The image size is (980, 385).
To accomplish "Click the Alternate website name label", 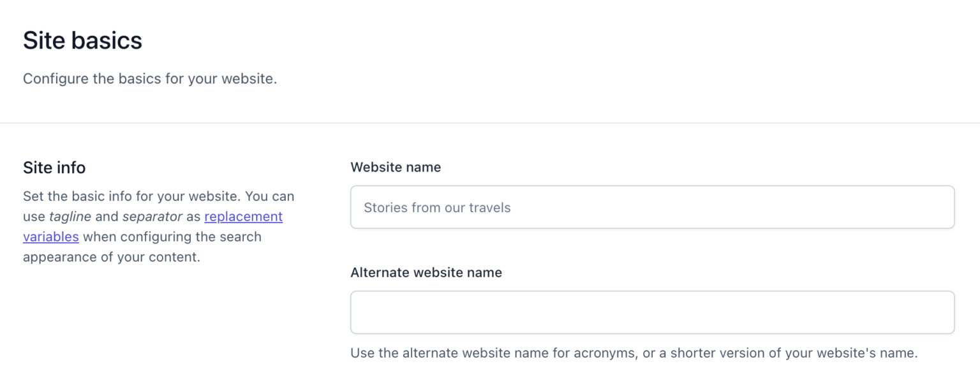I will click(x=426, y=272).
